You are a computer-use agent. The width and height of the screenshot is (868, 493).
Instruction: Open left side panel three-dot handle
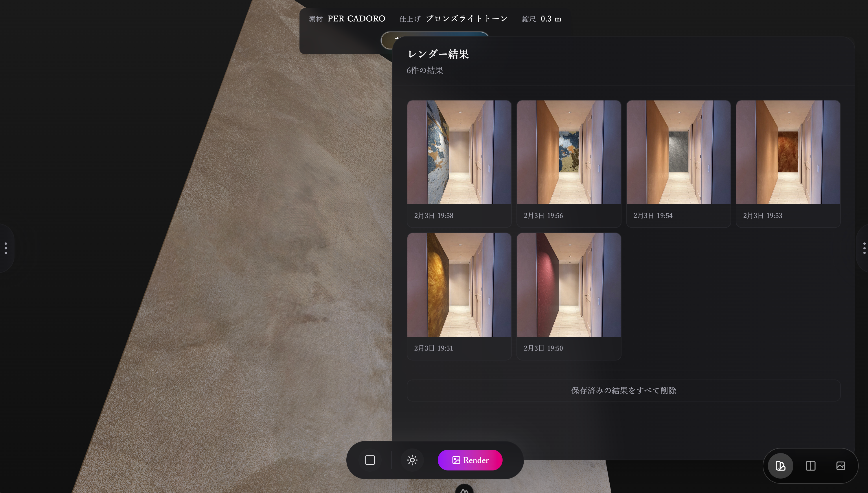[6, 248]
